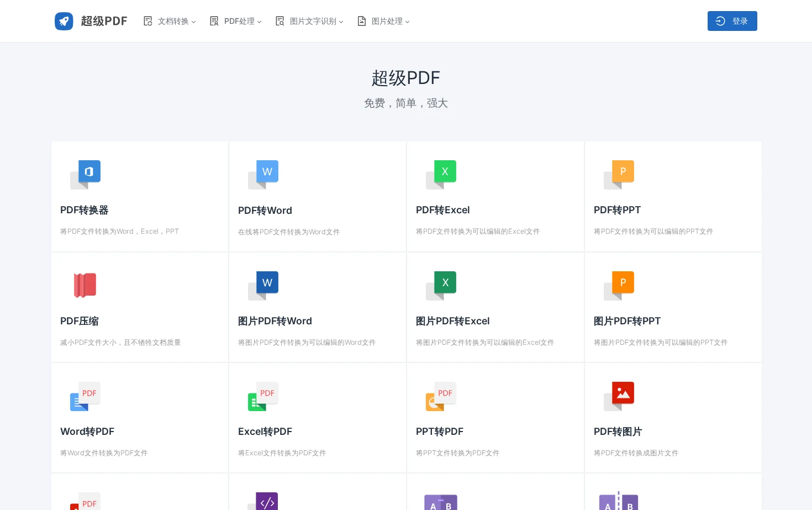This screenshot has height=510, width=812.
Task: Click description 将PDF文件转换为可以编辑的Excel文件
Action: coord(478,232)
